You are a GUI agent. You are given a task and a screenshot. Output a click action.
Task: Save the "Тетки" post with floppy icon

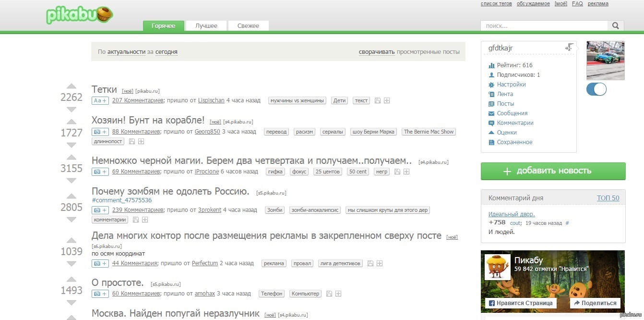click(x=378, y=101)
